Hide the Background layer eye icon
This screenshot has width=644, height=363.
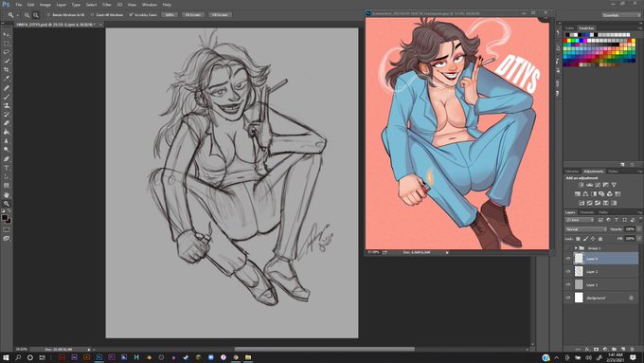point(568,298)
